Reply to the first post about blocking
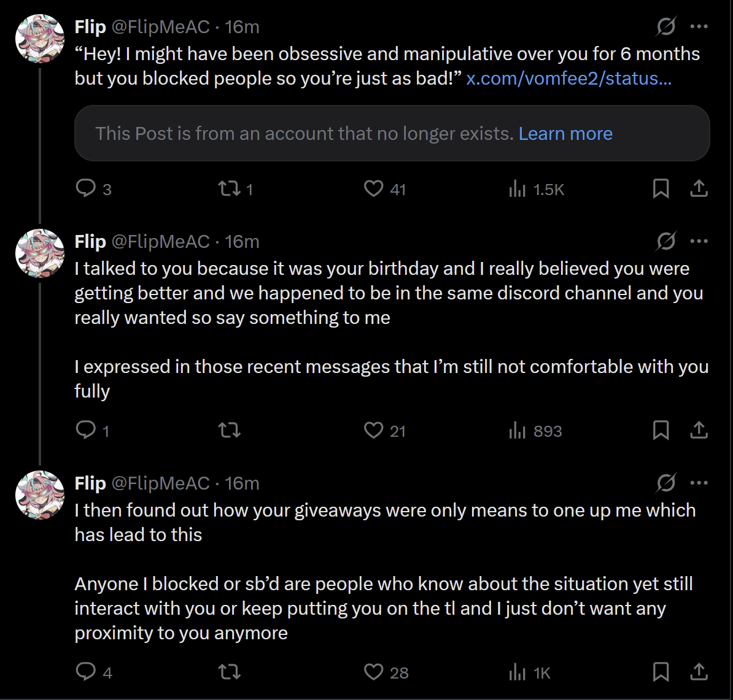Image resolution: width=733 pixels, height=700 pixels. pos(86,188)
